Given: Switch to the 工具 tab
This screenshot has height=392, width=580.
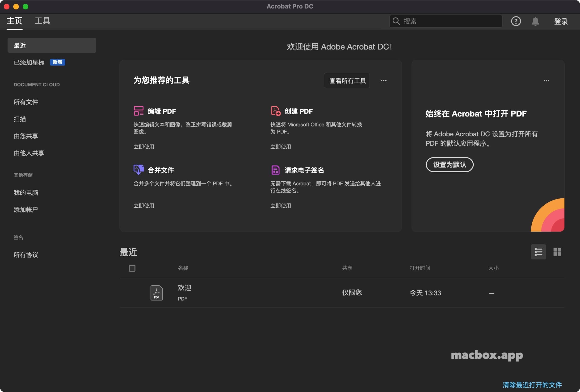Looking at the screenshot, I should pos(42,21).
